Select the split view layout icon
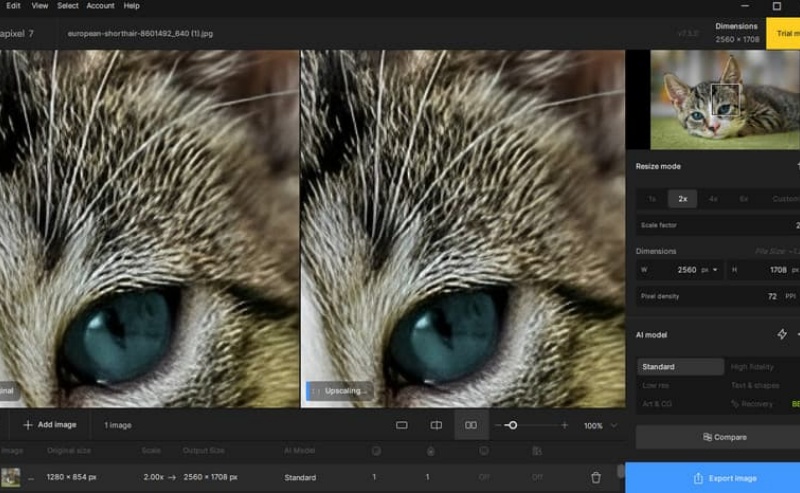 [436, 425]
